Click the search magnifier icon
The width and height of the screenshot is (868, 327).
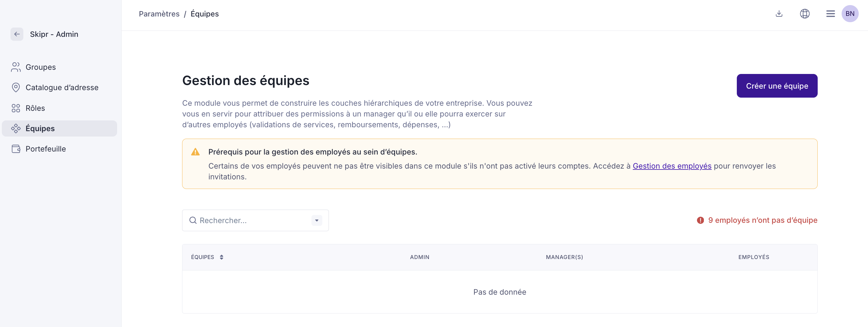[193, 220]
